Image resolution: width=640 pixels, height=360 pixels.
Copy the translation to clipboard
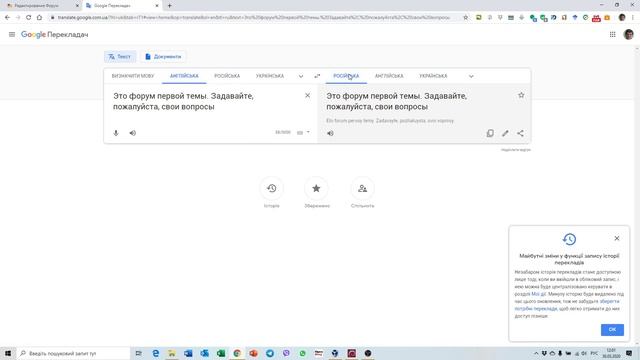coord(490,133)
